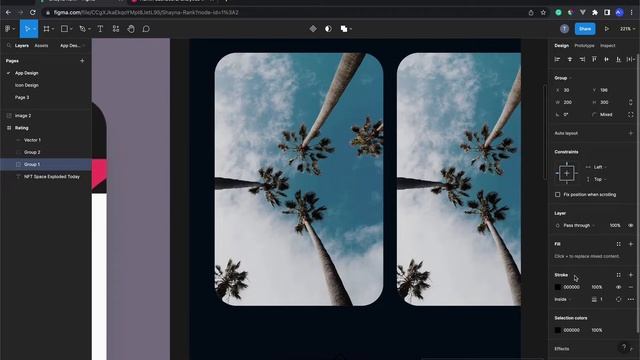Open the Group type dropdown
The height and width of the screenshot is (360, 640).
563,78
